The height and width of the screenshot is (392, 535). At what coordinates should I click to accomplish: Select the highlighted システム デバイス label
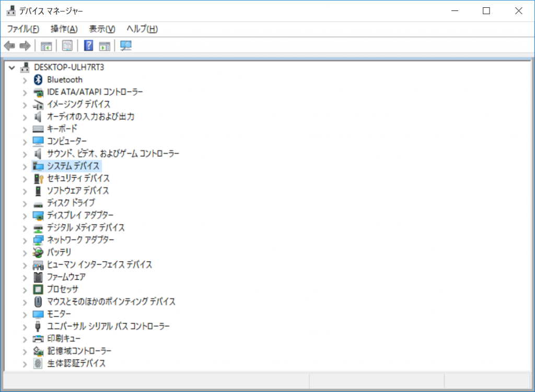73,166
